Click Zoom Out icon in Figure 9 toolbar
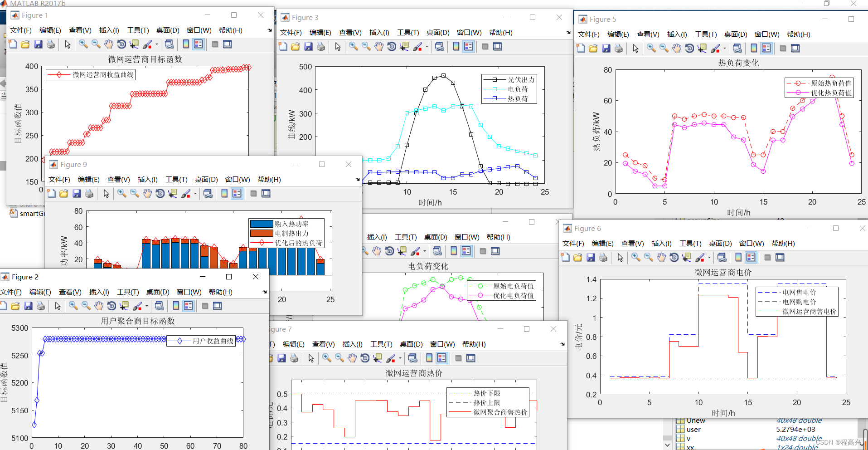 pyautogui.click(x=135, y=193)
